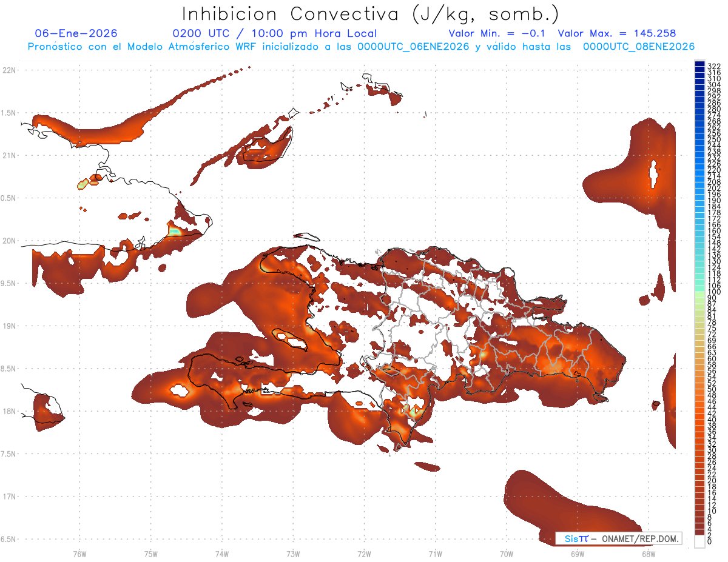This screenshot has height=562, width=728.
Task: Click the '22N' latitude label
Action: 9,70
